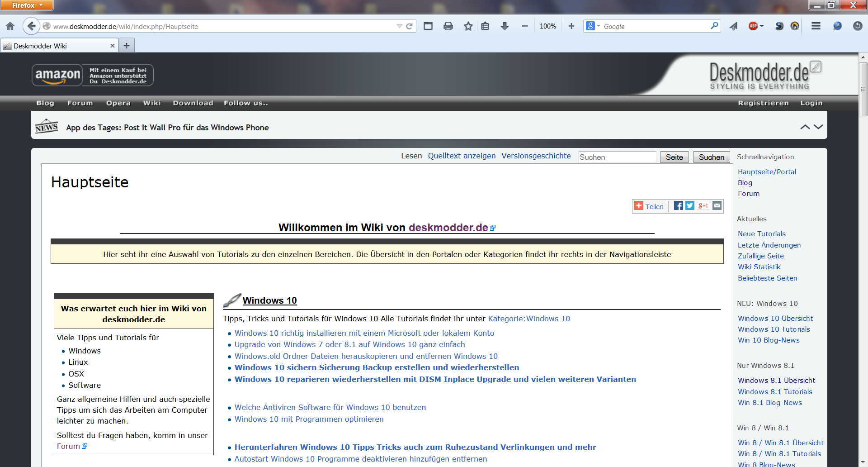868x467 pixels.
Task: Go back with the back arrow button
Action: click(x=31, y=26)
